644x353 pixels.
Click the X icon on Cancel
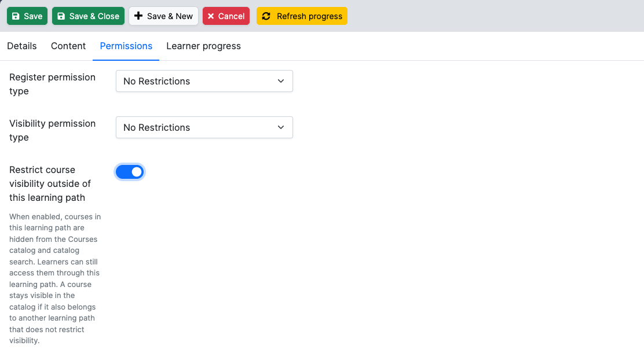coord(211,16)
